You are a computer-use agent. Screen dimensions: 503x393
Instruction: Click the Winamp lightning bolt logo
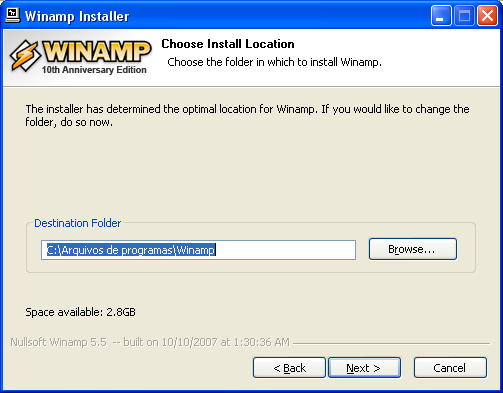coord(24,56)
